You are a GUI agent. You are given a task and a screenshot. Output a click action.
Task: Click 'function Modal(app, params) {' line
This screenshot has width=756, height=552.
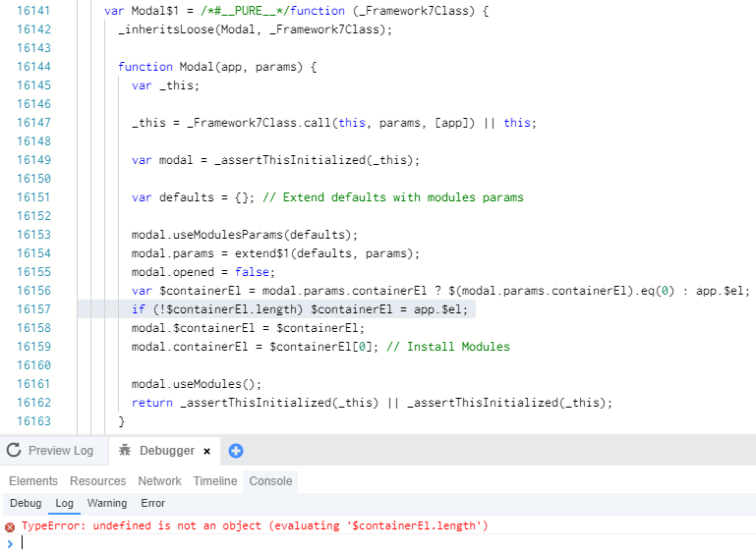pos(217,67)
